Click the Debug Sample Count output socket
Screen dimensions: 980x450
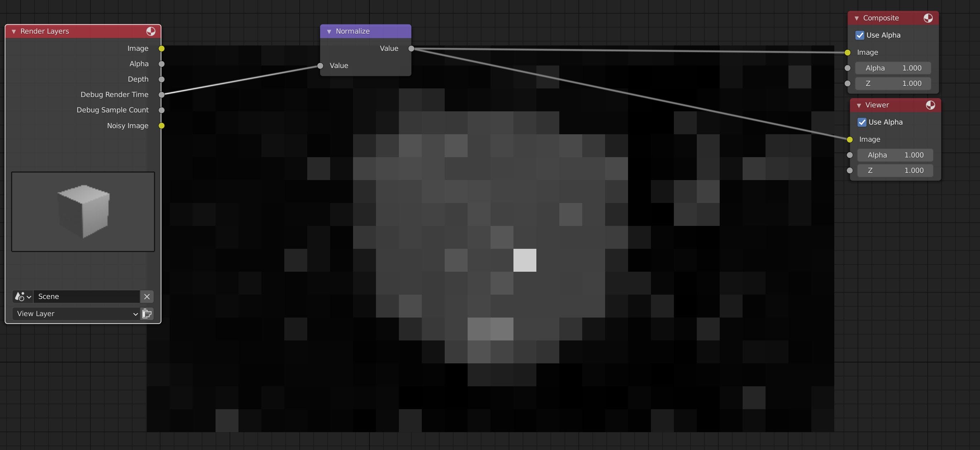tap(162, 110)
